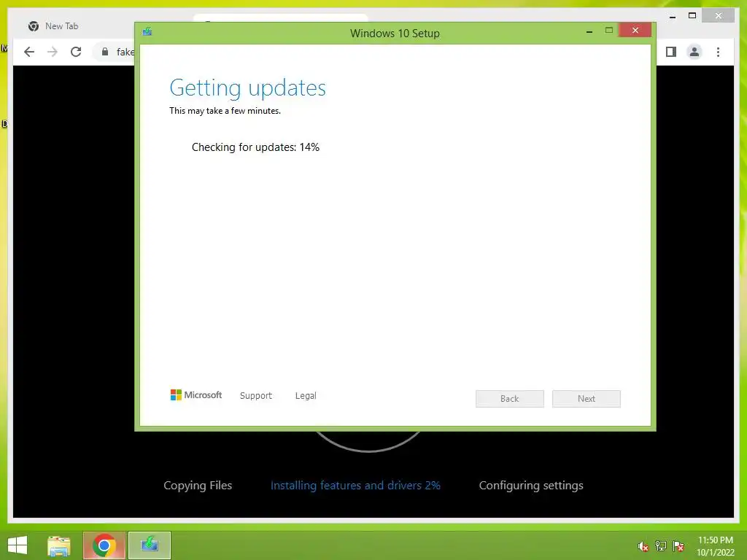Select the New Tab tab in Chrome

[62, 26]
